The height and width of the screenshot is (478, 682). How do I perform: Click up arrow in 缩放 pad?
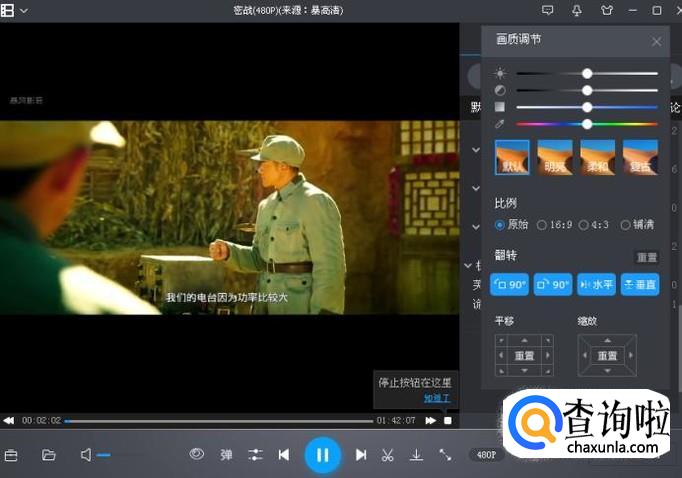point(607,340)
